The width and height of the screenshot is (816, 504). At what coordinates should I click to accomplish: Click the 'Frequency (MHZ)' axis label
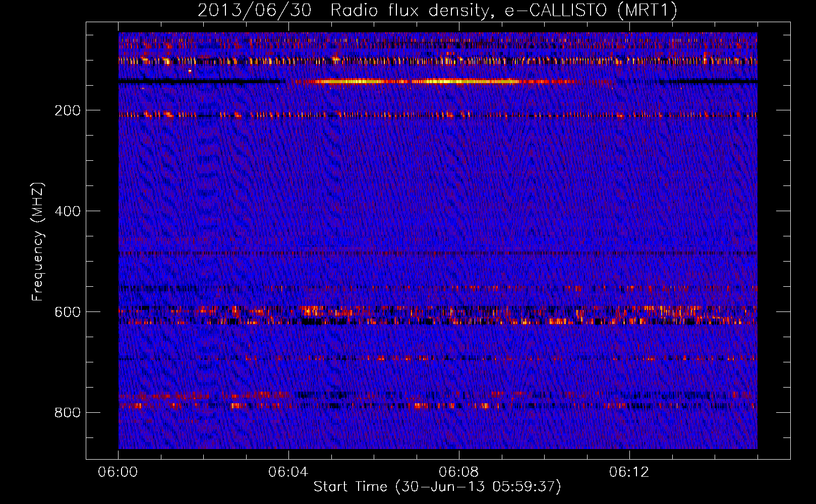coord(38,242)
